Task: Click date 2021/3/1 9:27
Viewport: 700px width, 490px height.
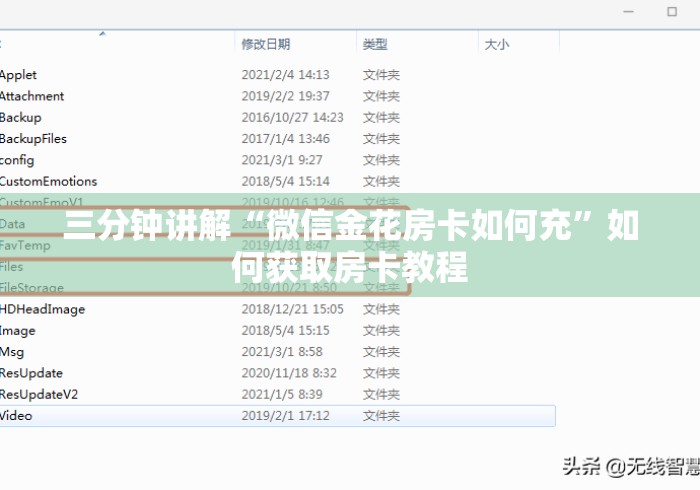Action: pos(282,160)
